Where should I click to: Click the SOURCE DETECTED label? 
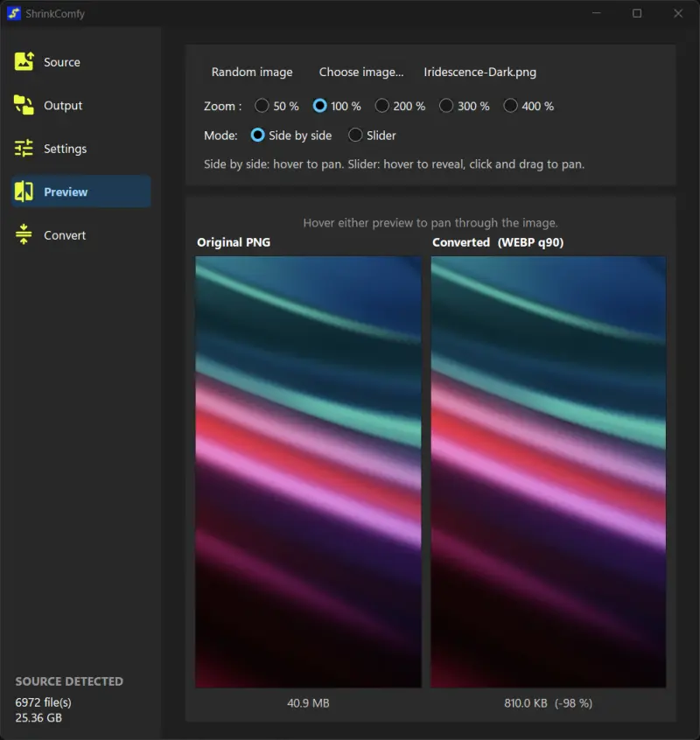(x=69, y=681)
